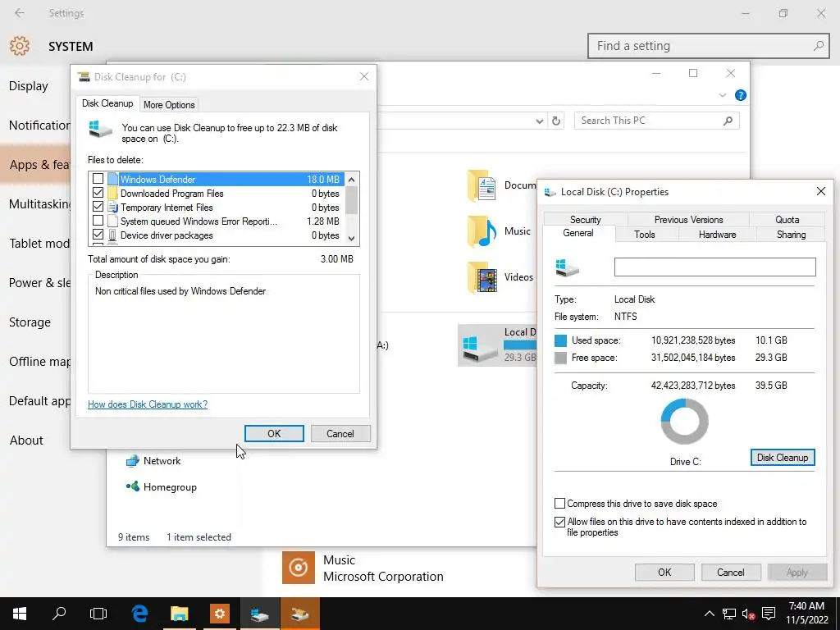840x630 pixels.
Task: Select Storage in Settings sidebar
Action: coord(30,322)
